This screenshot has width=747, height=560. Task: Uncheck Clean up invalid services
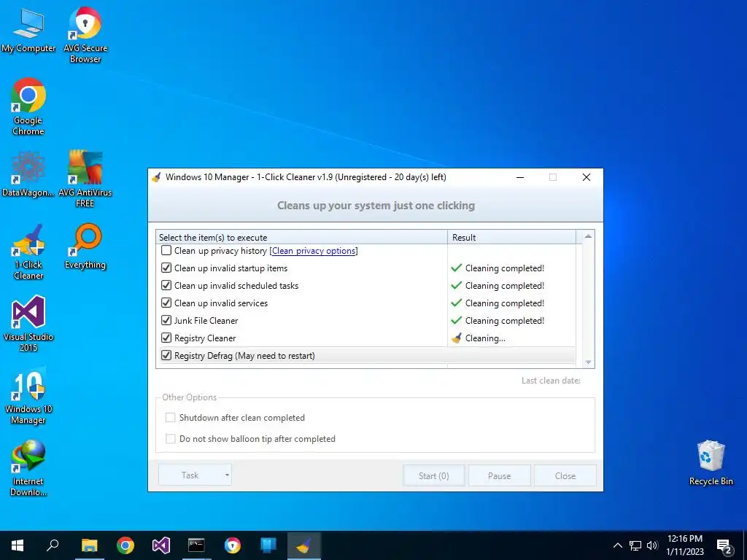pos(166,303)
